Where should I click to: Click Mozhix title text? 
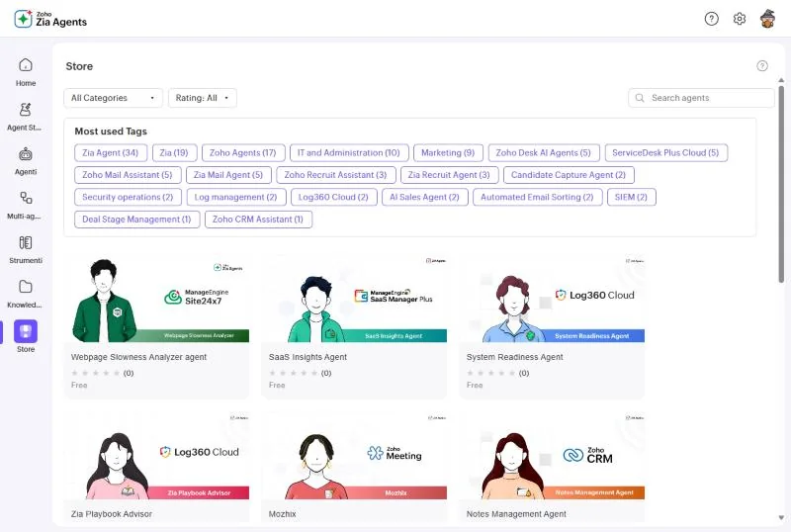283,514
